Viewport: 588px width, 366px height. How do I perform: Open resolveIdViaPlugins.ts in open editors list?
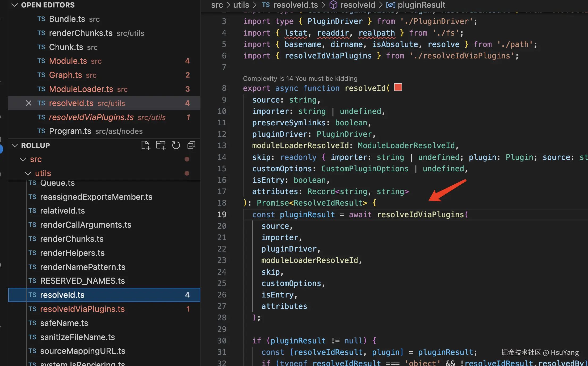pos(91,117)
